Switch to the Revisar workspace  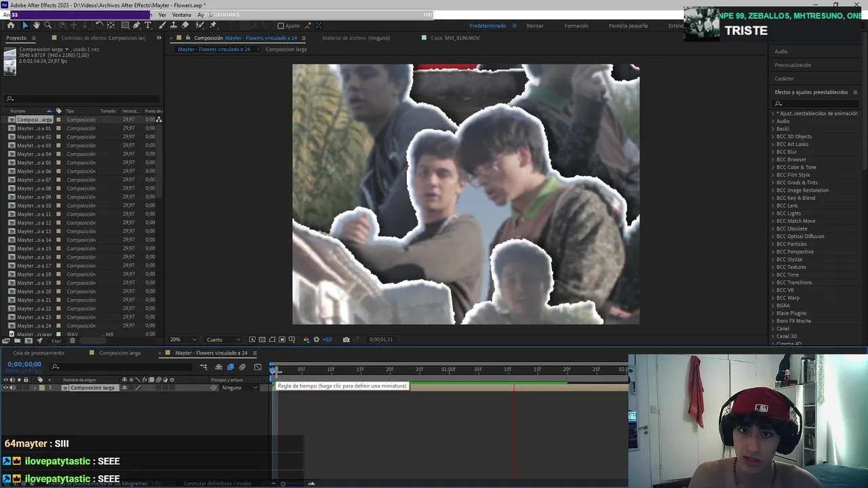(x=535, y=26)
